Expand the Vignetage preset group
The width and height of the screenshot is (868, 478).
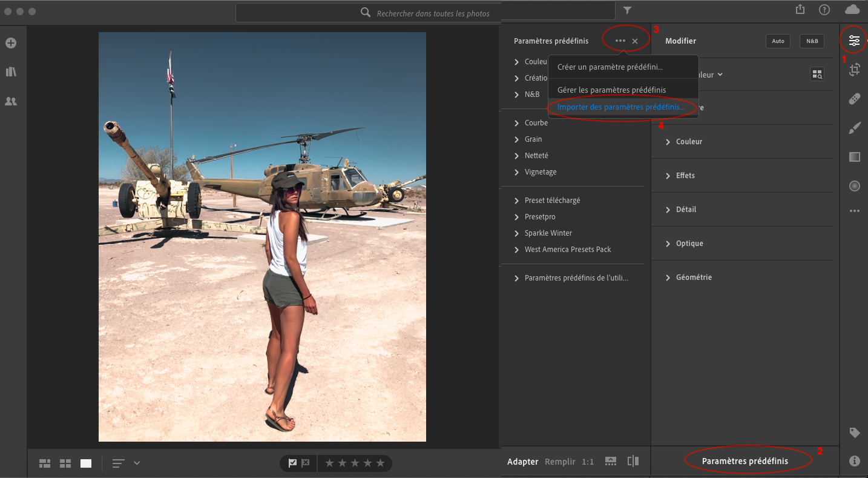coord(540,172)
